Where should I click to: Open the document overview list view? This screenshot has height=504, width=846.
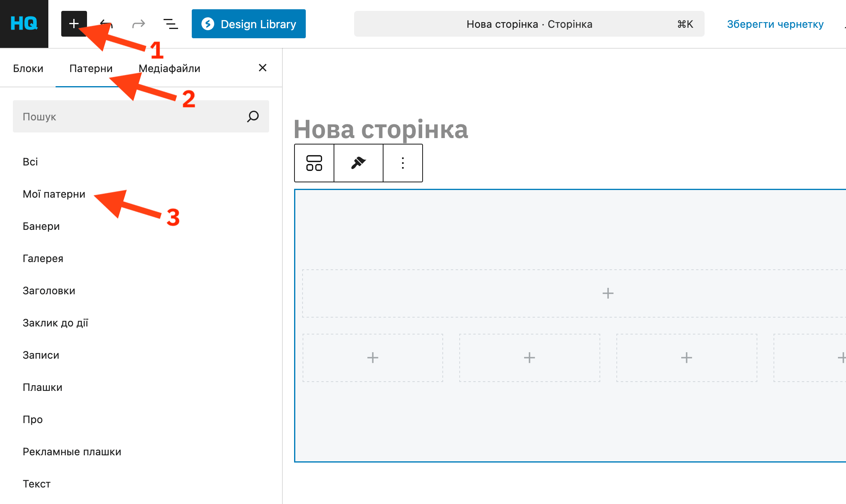(170, 24)
